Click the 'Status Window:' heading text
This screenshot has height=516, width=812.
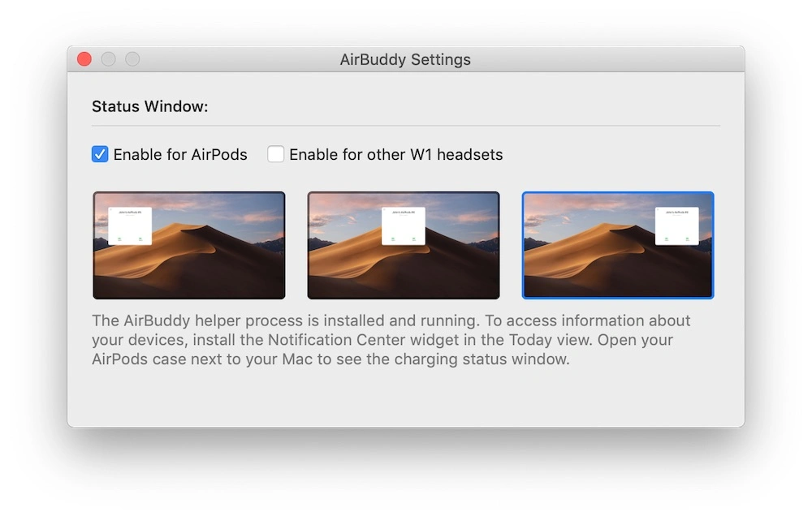[149, 106]
